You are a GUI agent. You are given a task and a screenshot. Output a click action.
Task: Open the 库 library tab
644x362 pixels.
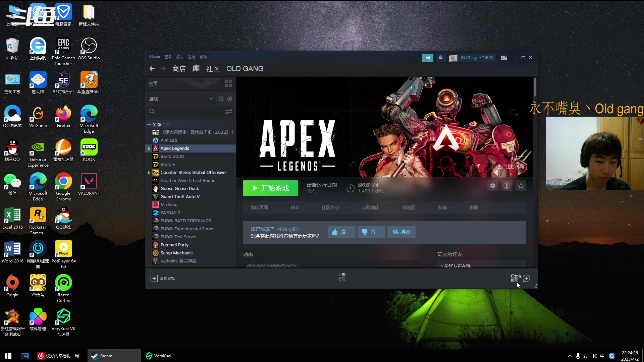196,69
